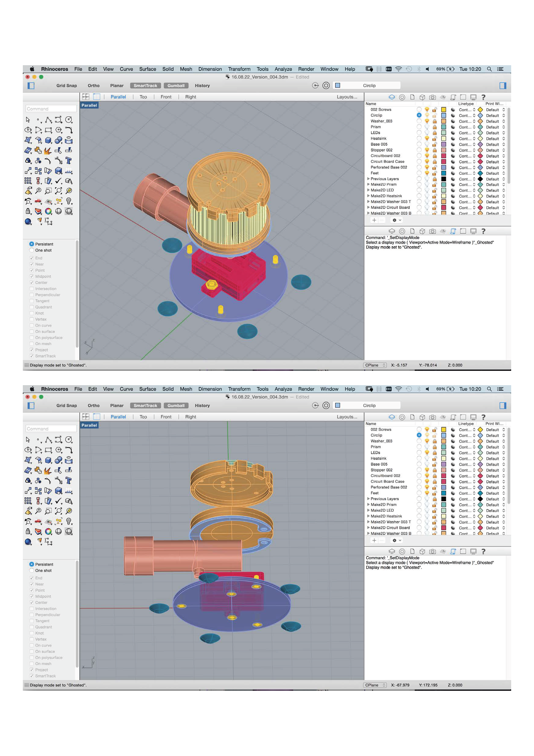
Task: Toggle Grid Snap in upper window
Action: coord(66,86)
